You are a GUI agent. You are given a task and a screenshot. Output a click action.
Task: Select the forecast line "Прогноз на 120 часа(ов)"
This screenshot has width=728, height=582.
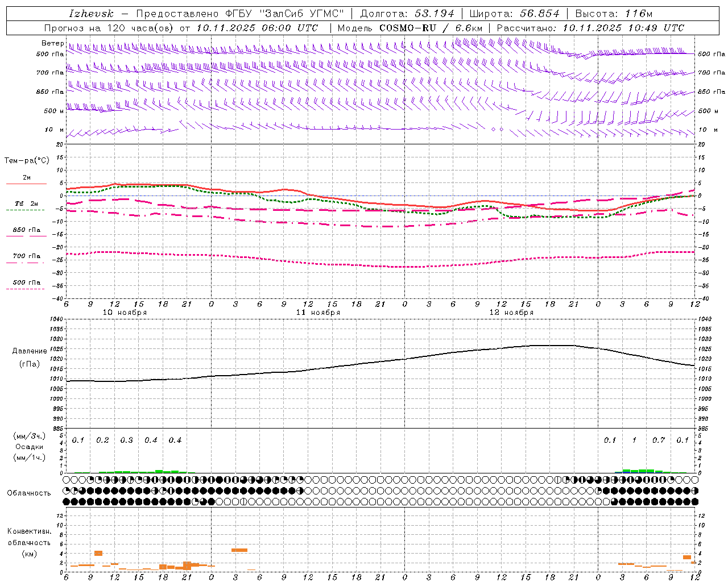[x=108, y=28]
